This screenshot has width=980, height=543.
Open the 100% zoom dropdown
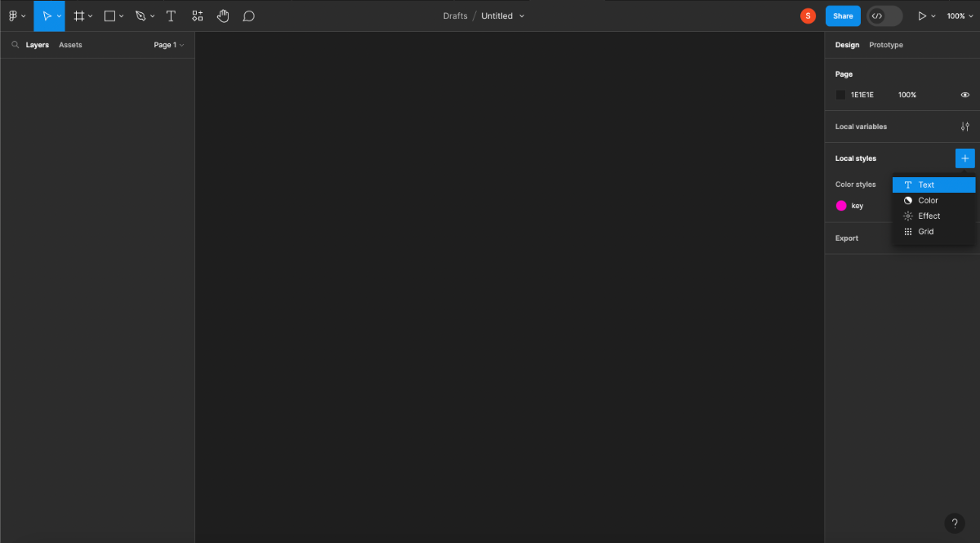pos(960,16)
